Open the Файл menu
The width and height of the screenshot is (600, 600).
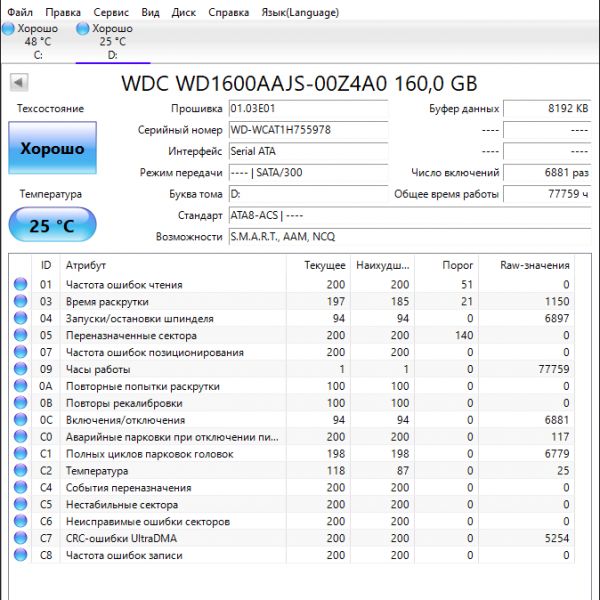pyautogui.click(x=20, y=13)
